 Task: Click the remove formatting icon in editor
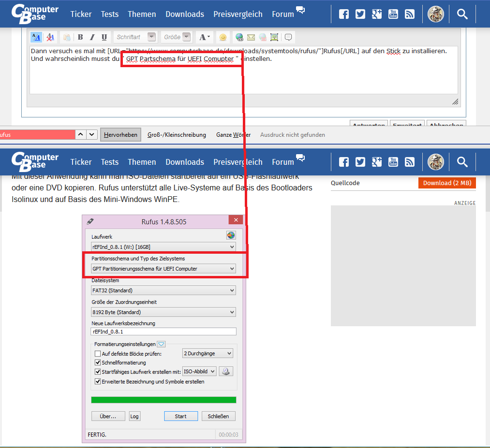click(50, 37)
